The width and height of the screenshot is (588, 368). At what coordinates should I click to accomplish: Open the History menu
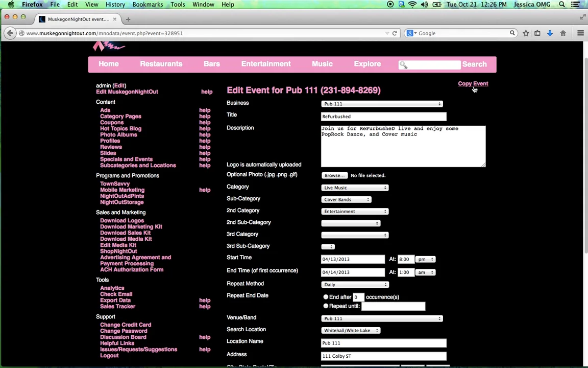click(x=115, y=5)
